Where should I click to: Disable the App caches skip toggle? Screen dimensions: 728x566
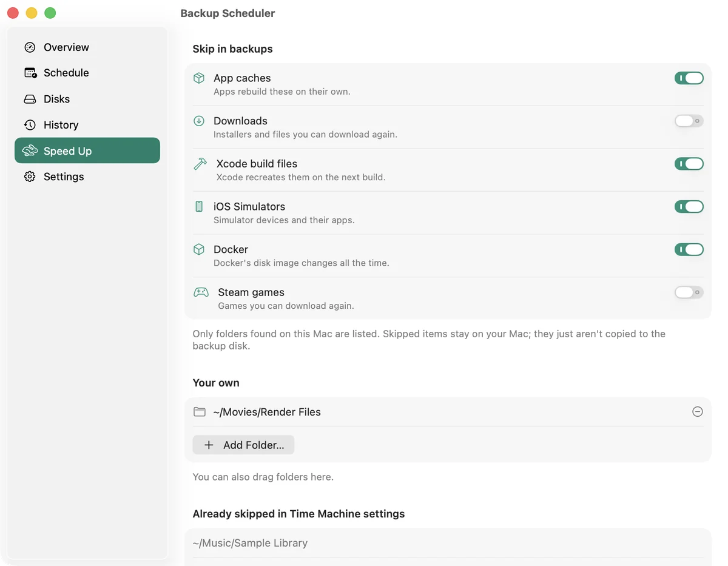689,78
